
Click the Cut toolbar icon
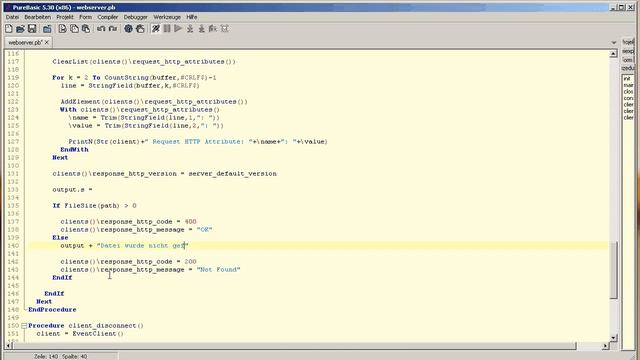coord(62,29)
